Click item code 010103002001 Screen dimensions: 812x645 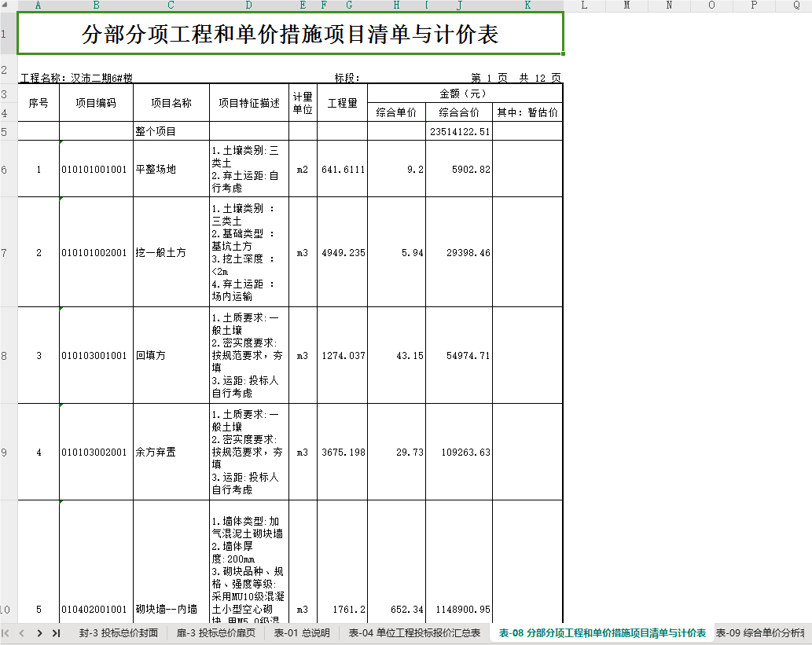[97, 452]
